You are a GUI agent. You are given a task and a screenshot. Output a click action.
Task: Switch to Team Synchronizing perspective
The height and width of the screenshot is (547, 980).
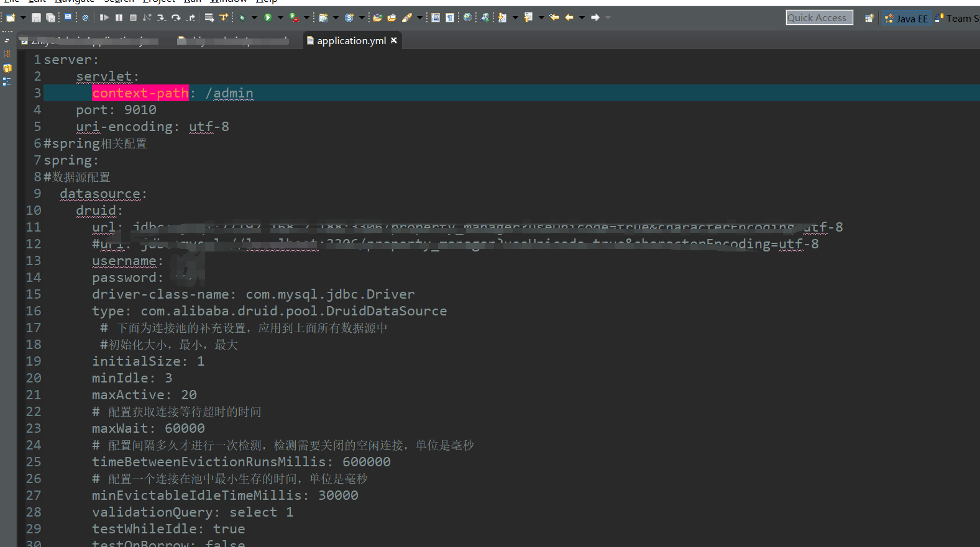point(957,19)
